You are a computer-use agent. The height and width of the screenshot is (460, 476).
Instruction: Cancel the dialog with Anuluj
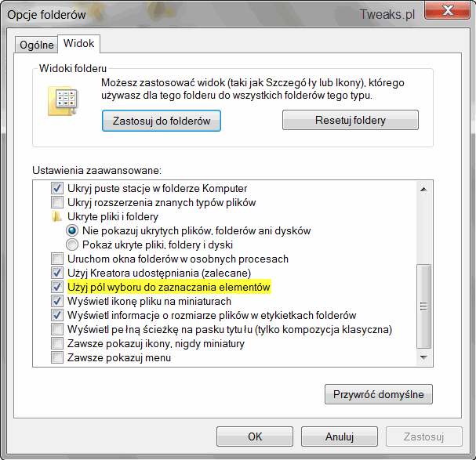click(340, 436)
